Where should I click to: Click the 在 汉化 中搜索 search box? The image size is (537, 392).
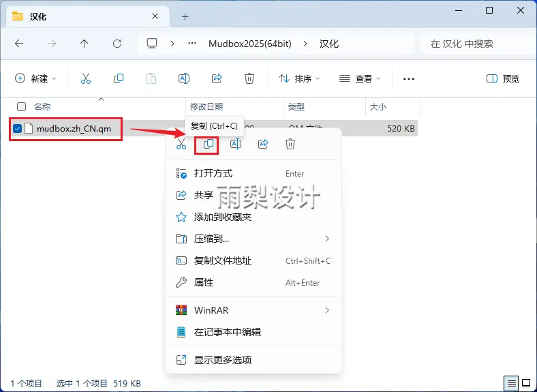pos(478,44)
